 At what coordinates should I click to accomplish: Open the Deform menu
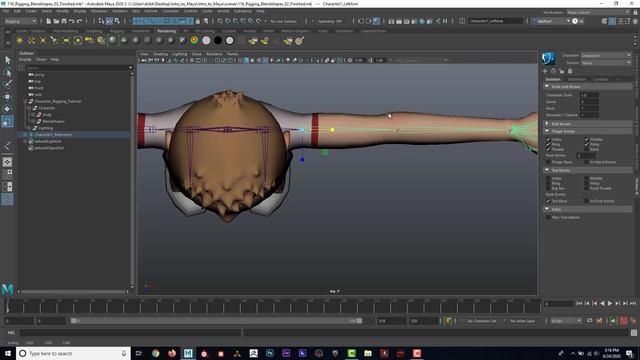pyautogui.click(x=151, y=11)
